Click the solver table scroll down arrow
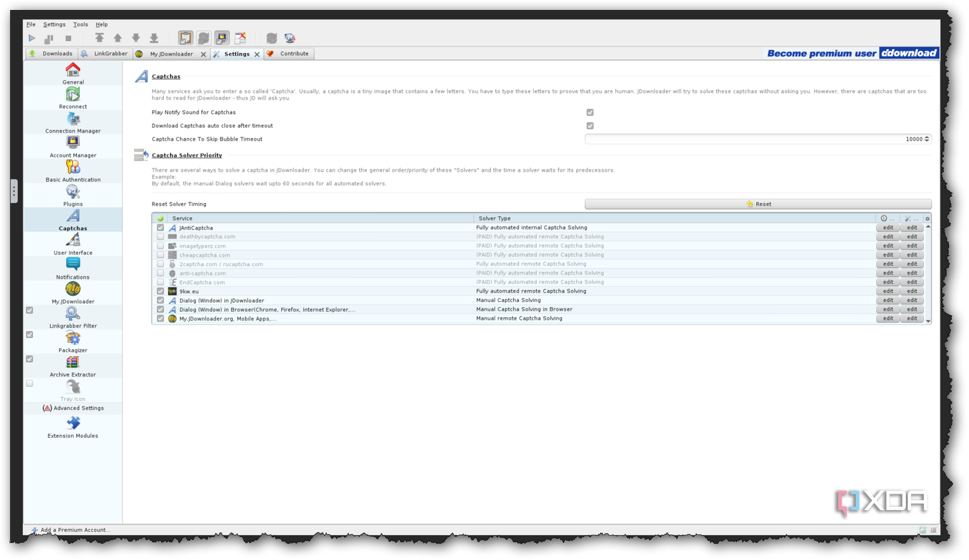 tap(928, 321)
